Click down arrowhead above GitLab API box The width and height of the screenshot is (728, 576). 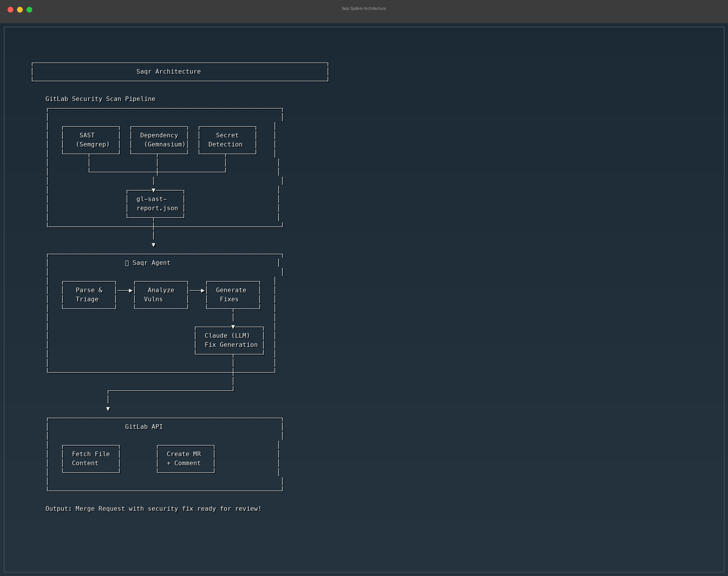[108, 409]
